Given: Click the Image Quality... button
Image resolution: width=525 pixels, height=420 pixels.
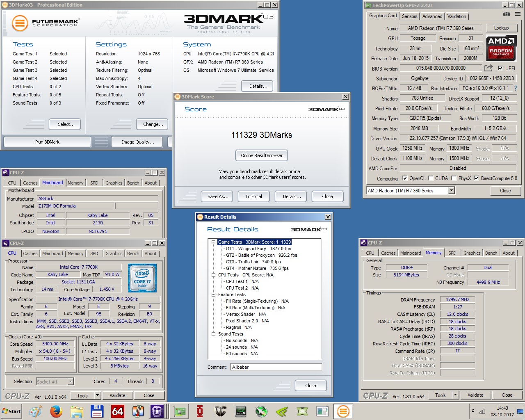Looking at the screenshot, I should (138, 142).
